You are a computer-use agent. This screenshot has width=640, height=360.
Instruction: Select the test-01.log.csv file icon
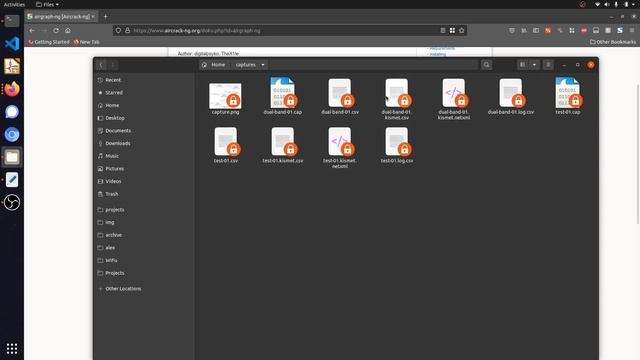397,141
